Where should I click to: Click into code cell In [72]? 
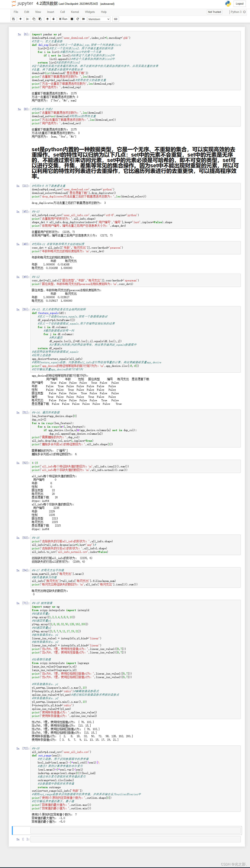pos(135,778)
